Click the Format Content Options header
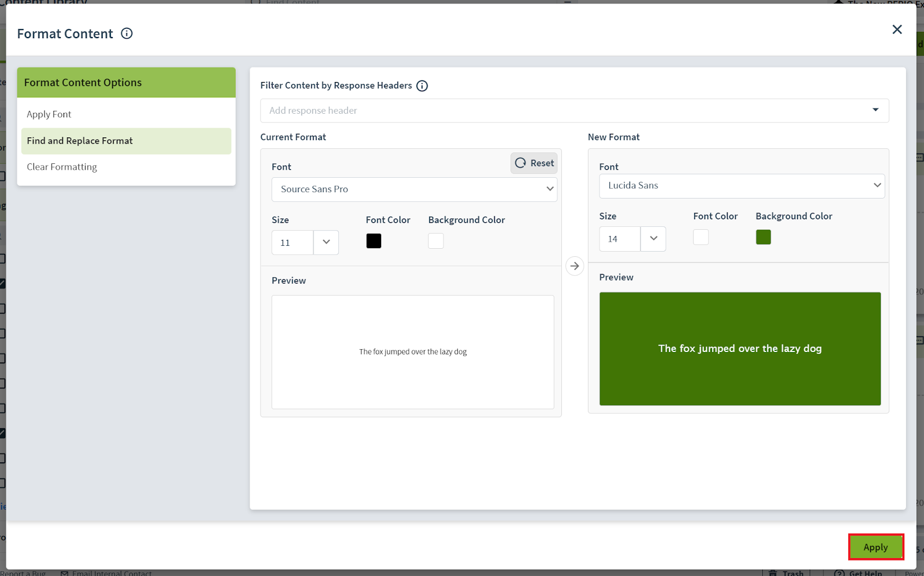Screen dimensions: 924x576 (126, 83)
